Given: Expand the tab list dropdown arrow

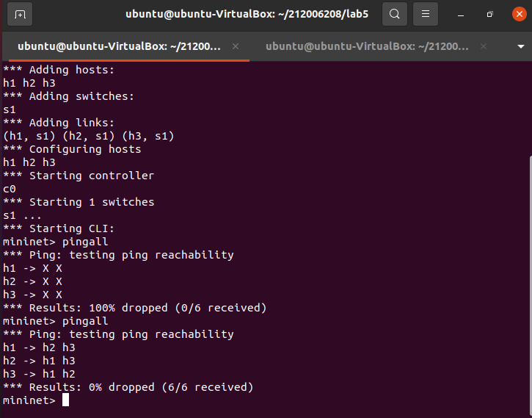Looking at the screenshot, I should [520, 46].
